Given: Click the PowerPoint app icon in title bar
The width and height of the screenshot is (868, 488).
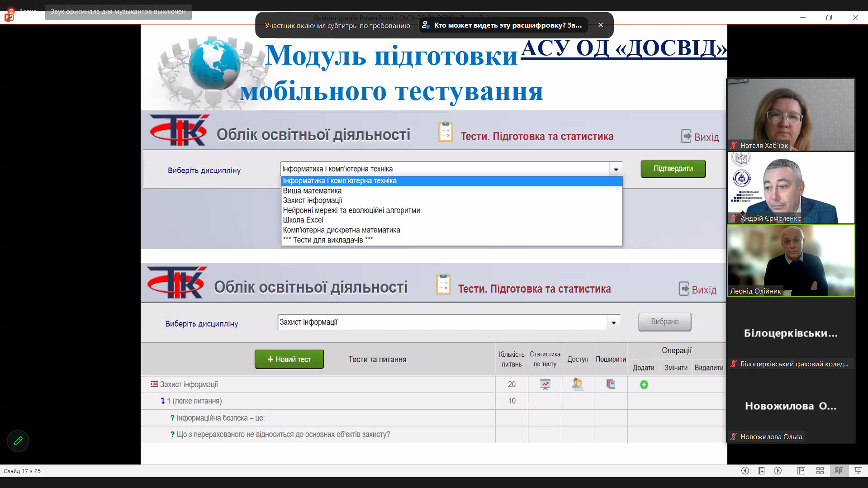Looking at the screenshot, I should [x=9, y=18].
